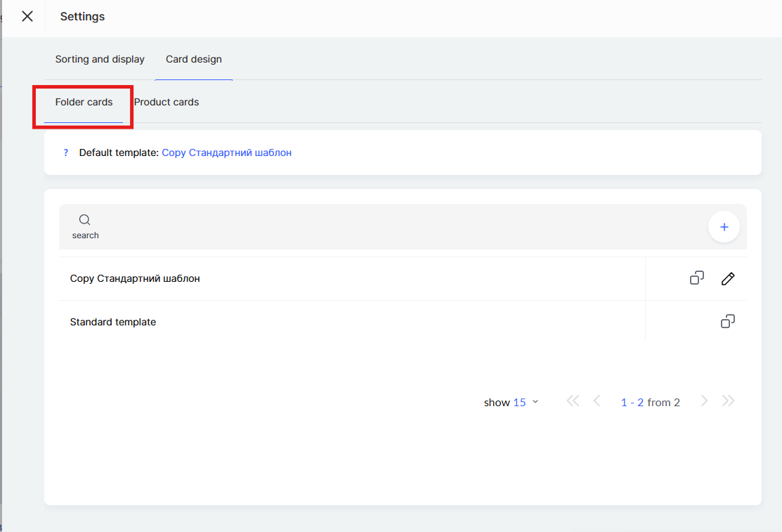
Task: Click the magnifying glass search icon
Action: [x=85, y=220]
